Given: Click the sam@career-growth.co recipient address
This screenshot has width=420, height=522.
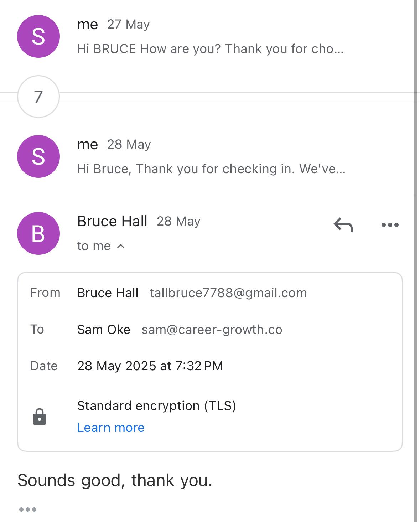Looking at the screenshot, I should pyautogui.click(x=212, y=330).
